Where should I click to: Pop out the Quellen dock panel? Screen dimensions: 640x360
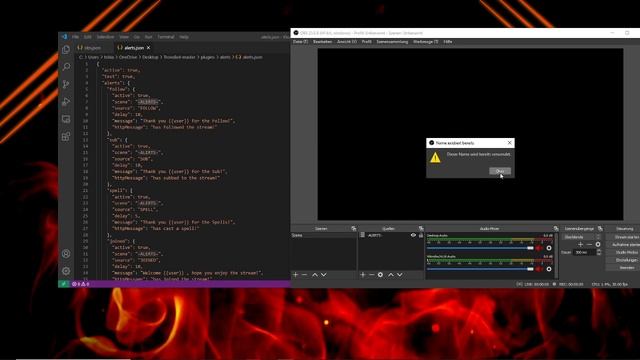421,229
